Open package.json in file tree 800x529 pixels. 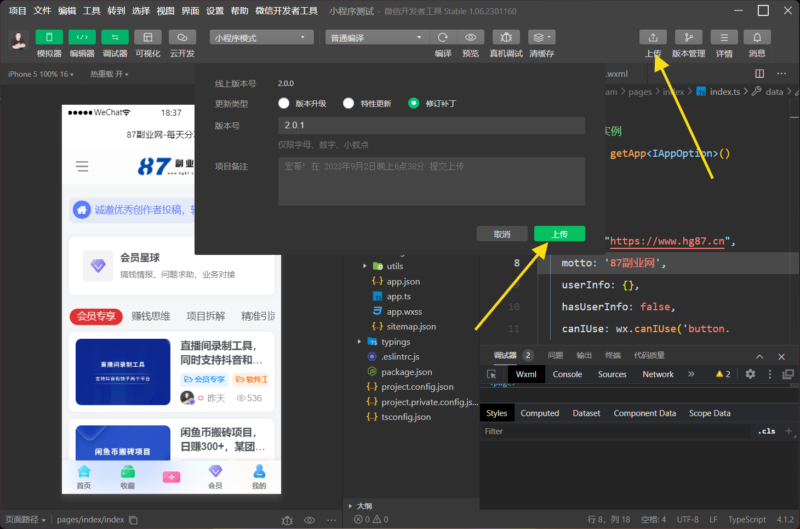(x=399, y=372)
